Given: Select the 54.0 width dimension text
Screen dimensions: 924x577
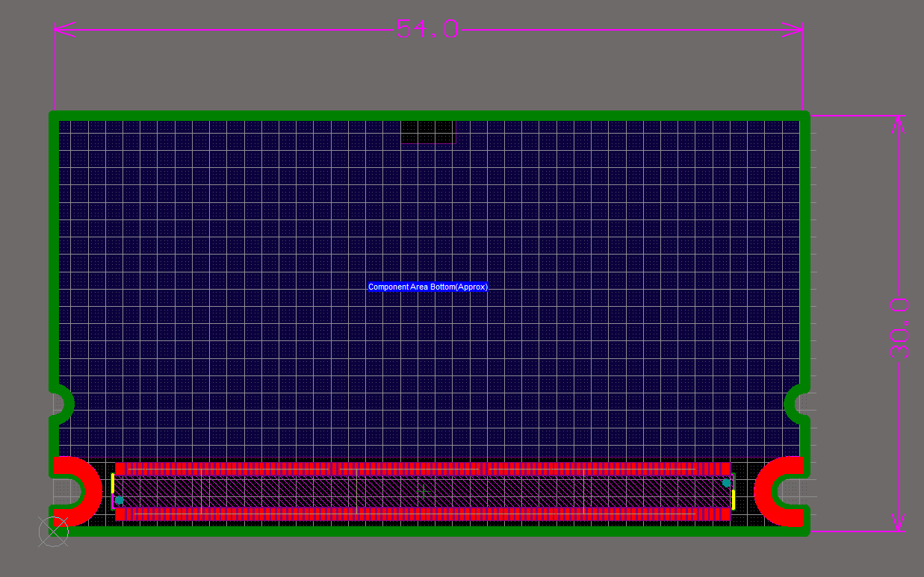Looking at the screenshot, I should point(427,29).
